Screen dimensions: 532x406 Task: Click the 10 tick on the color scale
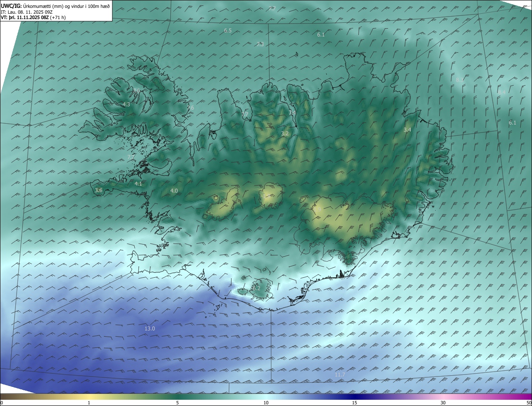click(266, 403)
